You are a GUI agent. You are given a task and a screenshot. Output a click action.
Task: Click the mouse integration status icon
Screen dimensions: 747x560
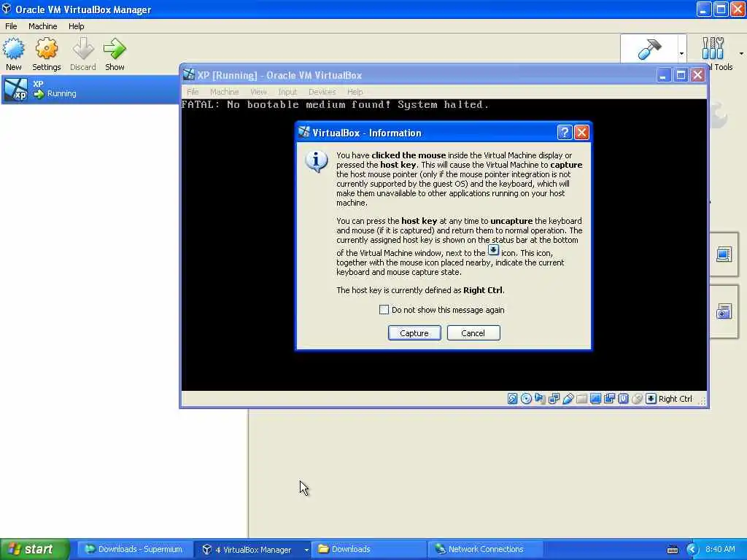coord(637,399)
